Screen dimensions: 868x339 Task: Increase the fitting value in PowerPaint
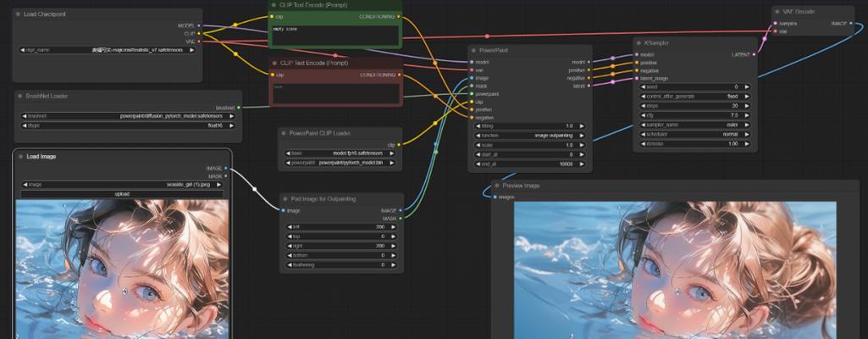[x=581, y=125]
